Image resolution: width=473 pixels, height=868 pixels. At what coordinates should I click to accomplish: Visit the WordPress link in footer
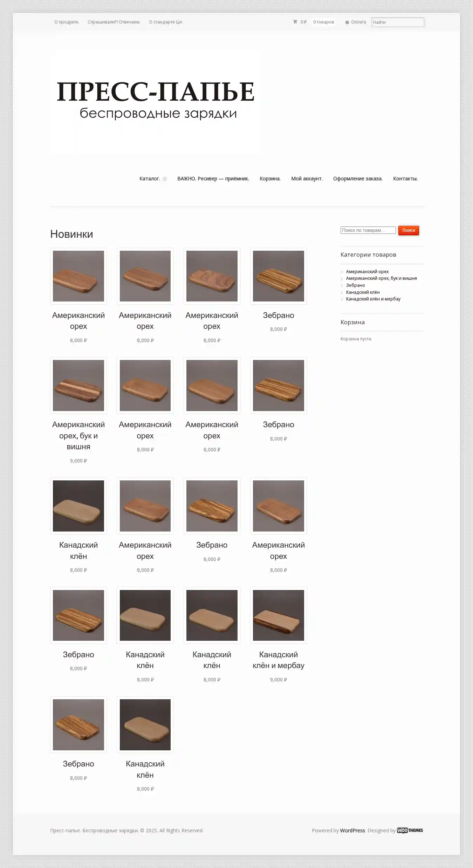coord(352,830)
